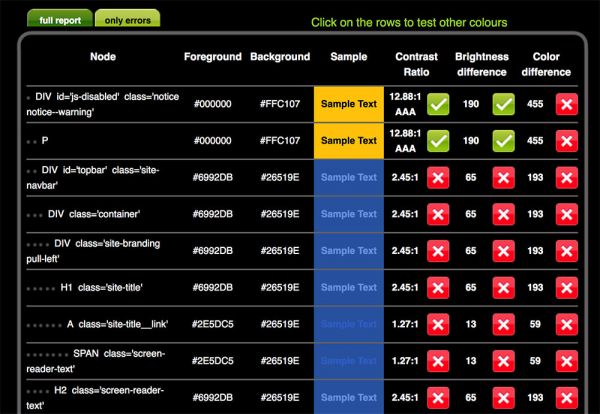The height and width of the screenshot is (414, 600).
Task: Select yellow Sample Text swatch in js-disabled row
Action: pos(348,104)
